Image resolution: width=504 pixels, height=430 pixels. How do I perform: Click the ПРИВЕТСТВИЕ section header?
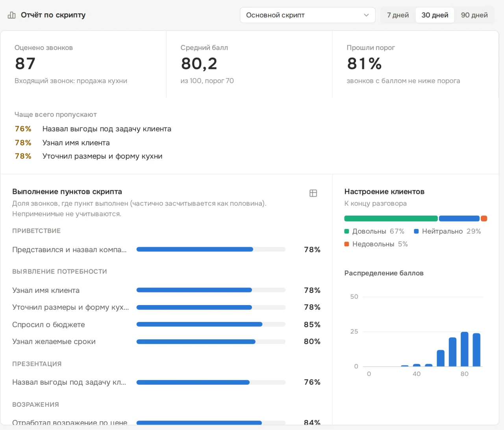[36, 231]
